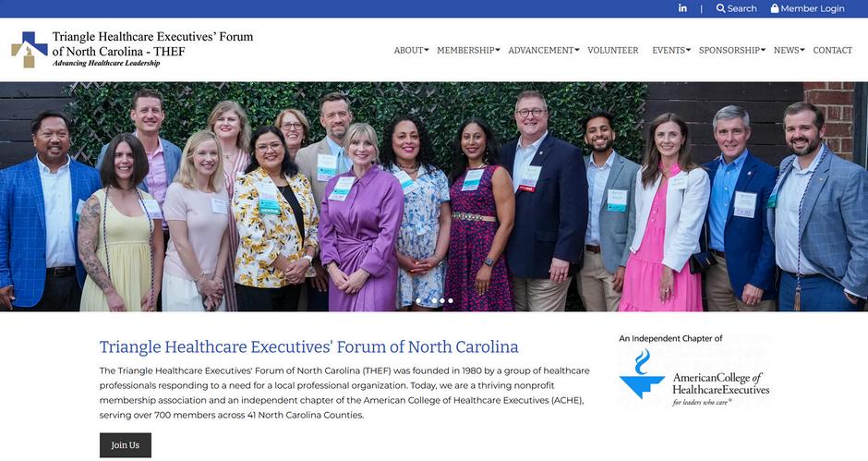Expand the Events dropdown menu
This screenshot has width=868, height=461.
pyautogui.click(x=671, y=50)
